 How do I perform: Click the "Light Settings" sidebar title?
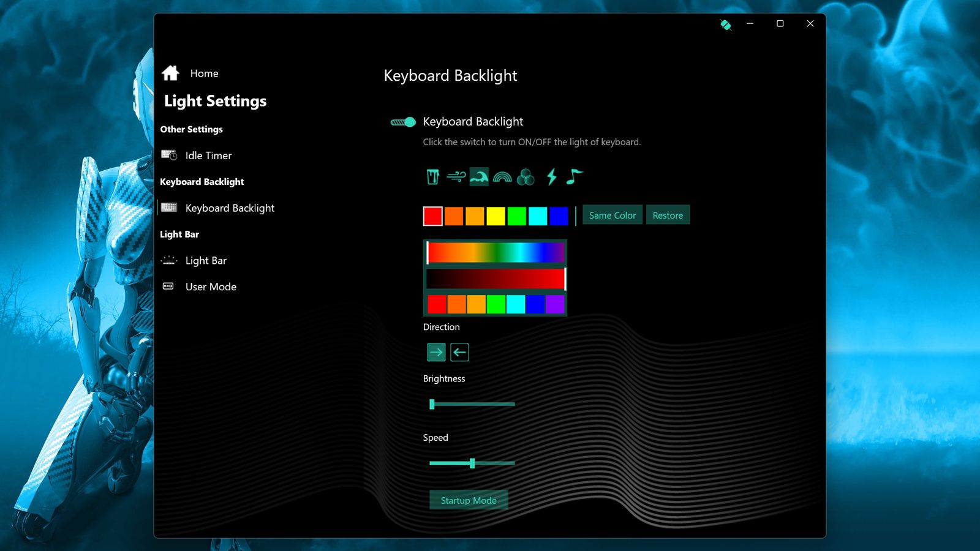coord(216,101)
